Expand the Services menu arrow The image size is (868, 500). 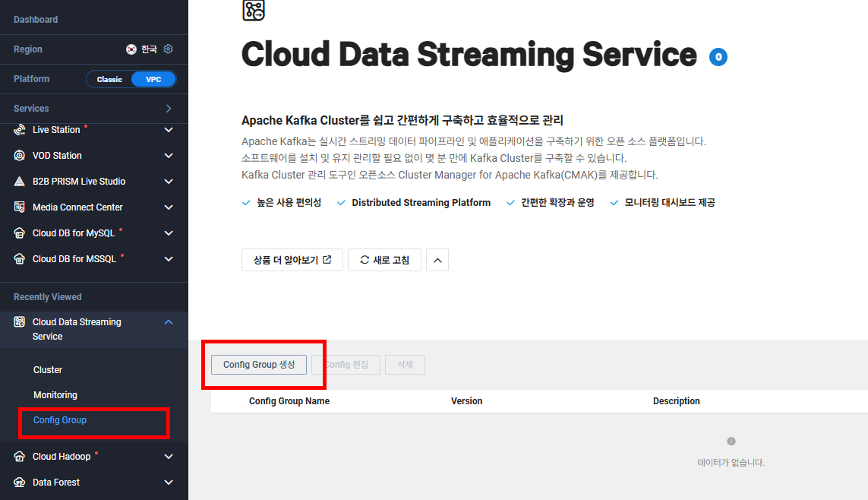coord(169,109)
